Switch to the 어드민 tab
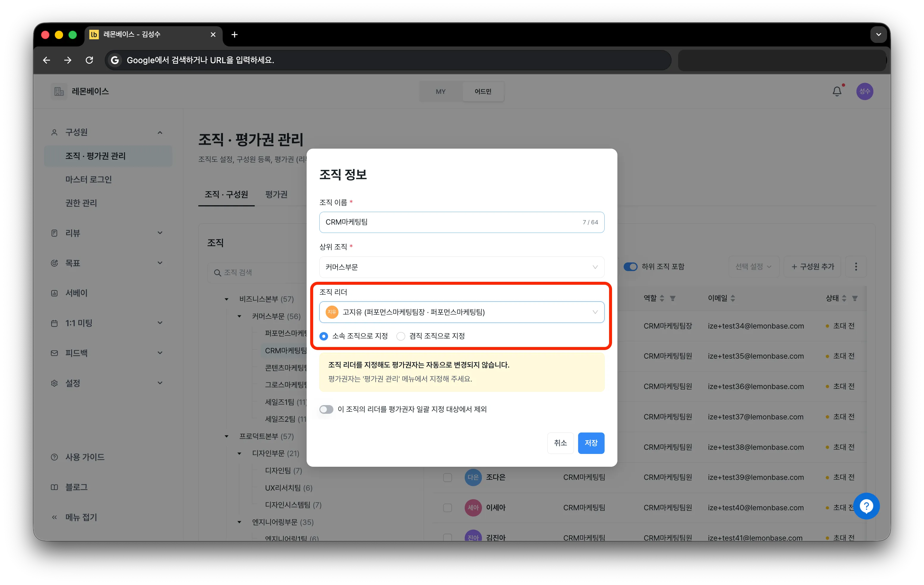This screenshot has height=585, width=924. point(483,91)
